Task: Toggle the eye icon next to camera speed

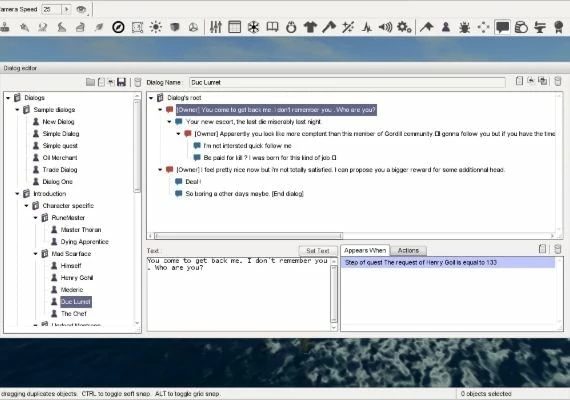Action: point(81,9)
